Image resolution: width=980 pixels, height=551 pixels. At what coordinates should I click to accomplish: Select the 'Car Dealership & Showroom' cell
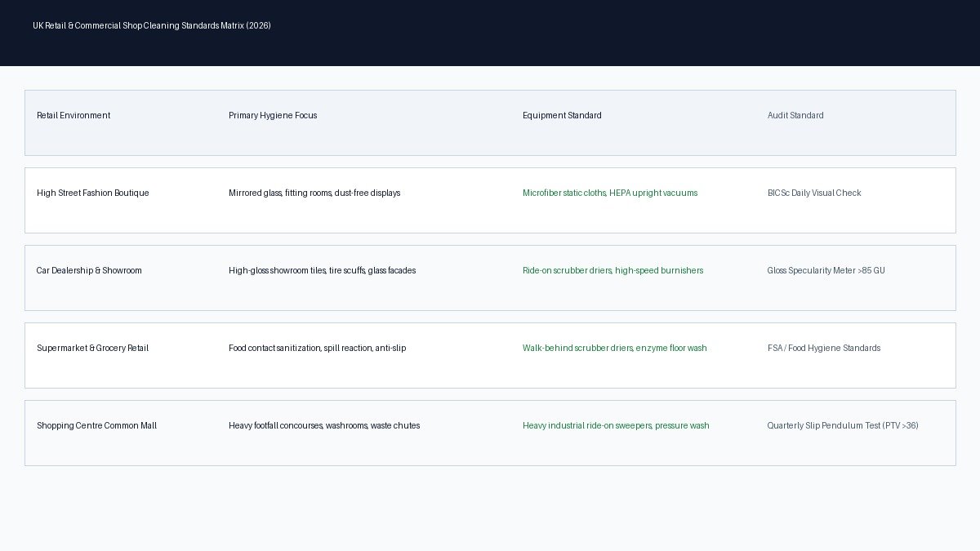tap(89, 270)
